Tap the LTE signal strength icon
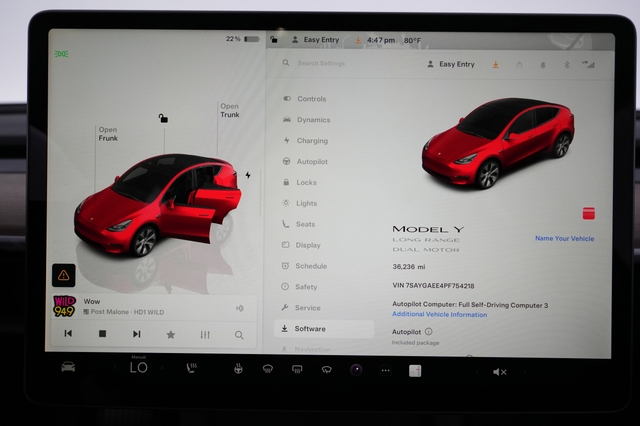 [x=588, y=64]
